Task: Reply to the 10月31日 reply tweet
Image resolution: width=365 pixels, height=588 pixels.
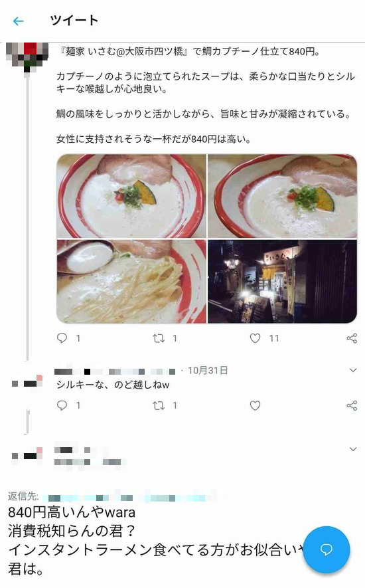Action: [x=62, y=405]
